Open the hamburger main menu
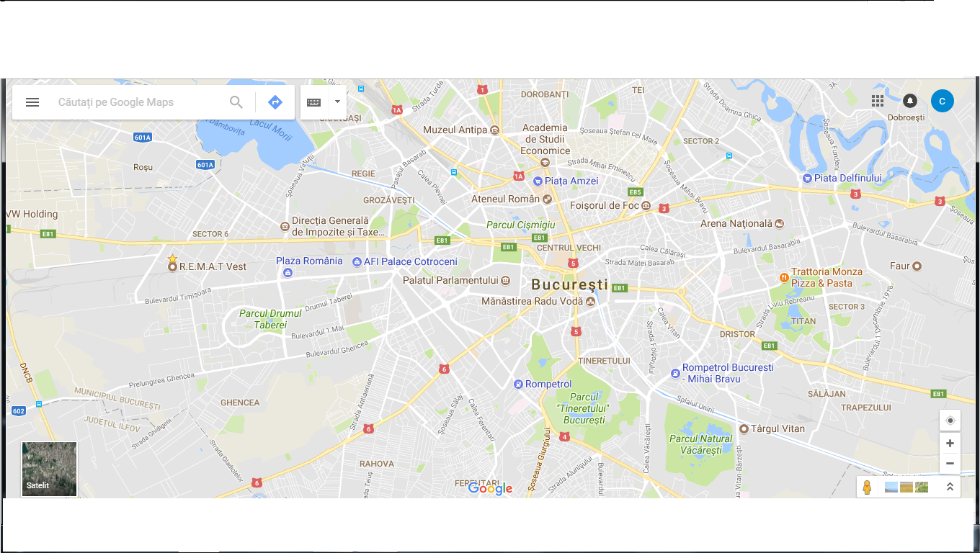 [x=32, y=102]
